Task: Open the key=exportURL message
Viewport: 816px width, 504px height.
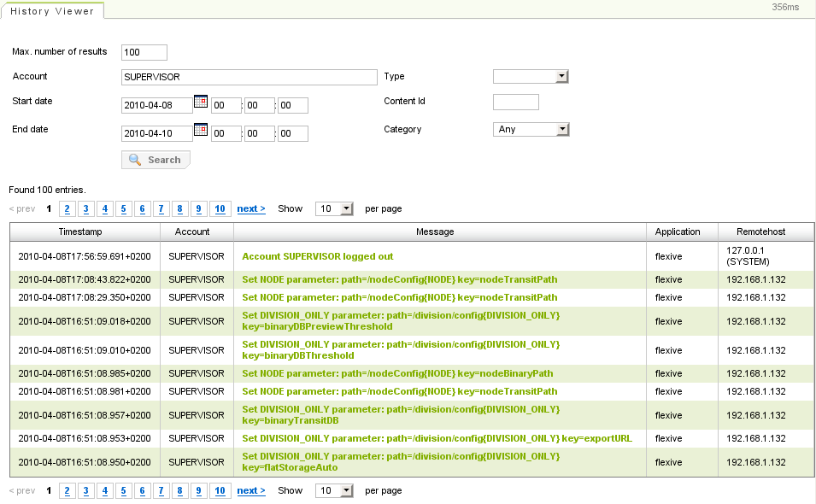Action: 437,438
